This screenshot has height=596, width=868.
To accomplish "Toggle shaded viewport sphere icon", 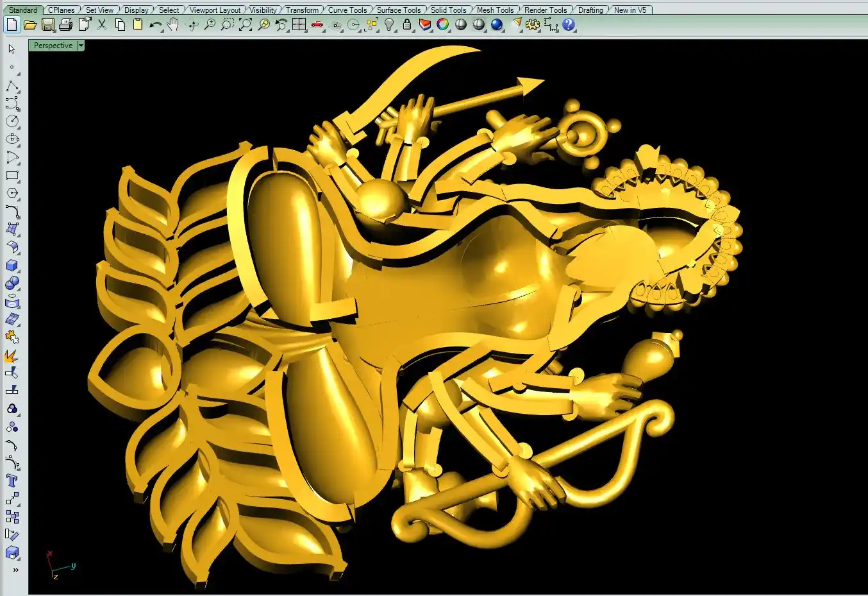I will (461, 25).
